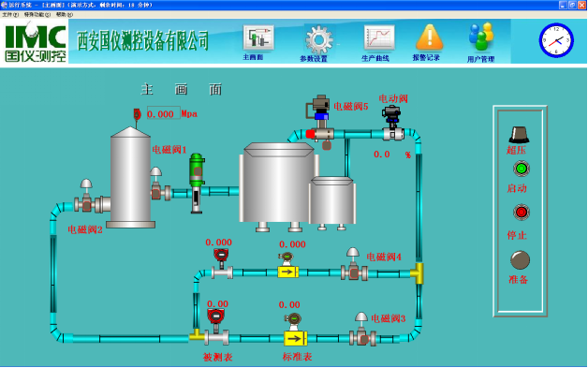Screen dimensions: 588x368
Task: Click the green 启动 start button
Action: coord(521,169)
